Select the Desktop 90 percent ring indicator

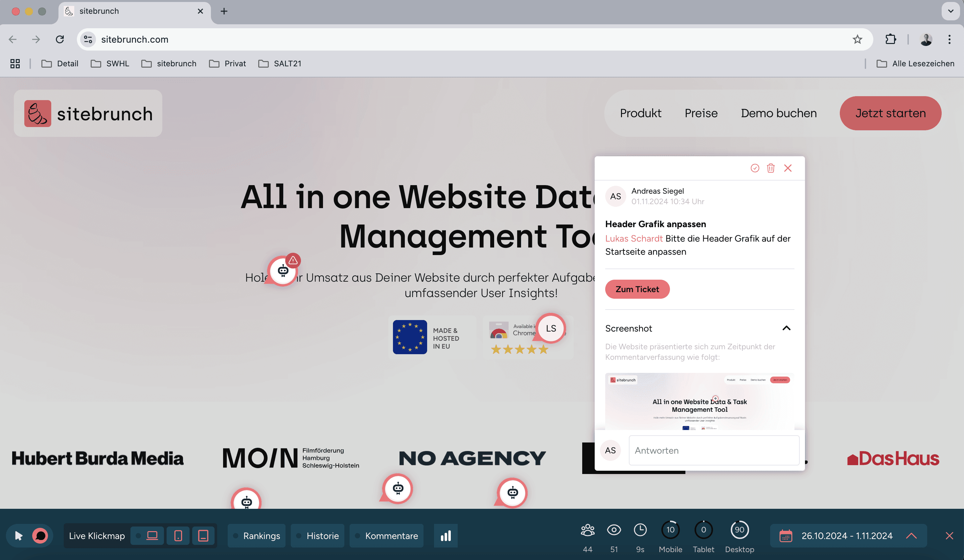pyautogui.click(x=739, y=530)
